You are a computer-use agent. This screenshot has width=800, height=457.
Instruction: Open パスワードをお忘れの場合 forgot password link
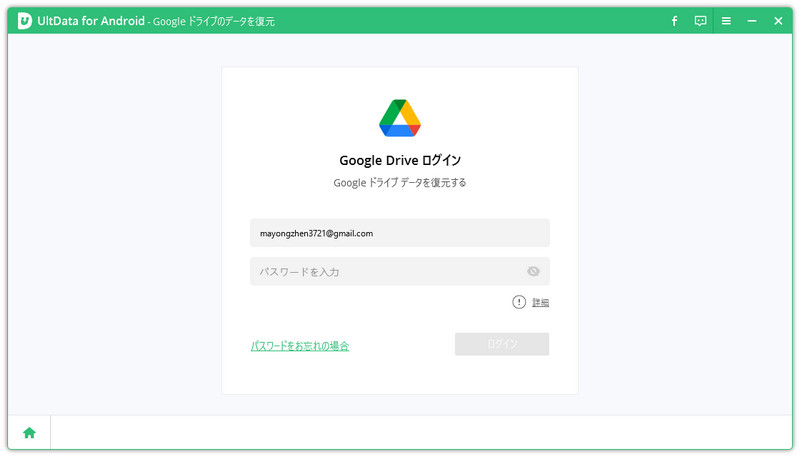[299, 346]
